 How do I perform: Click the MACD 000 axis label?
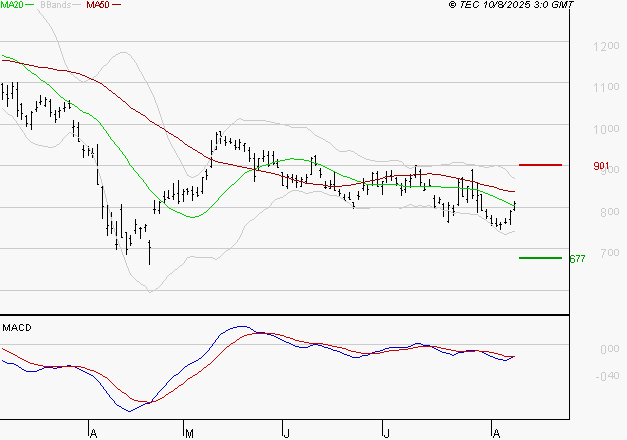610,349
